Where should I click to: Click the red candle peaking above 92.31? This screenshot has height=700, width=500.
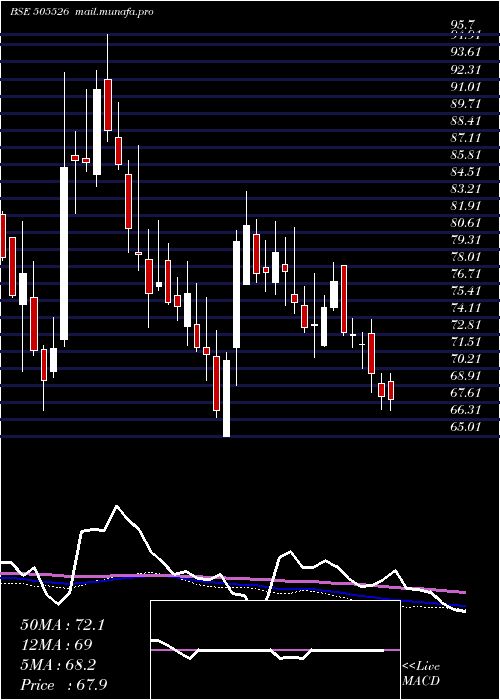click(x=108, y=104)
